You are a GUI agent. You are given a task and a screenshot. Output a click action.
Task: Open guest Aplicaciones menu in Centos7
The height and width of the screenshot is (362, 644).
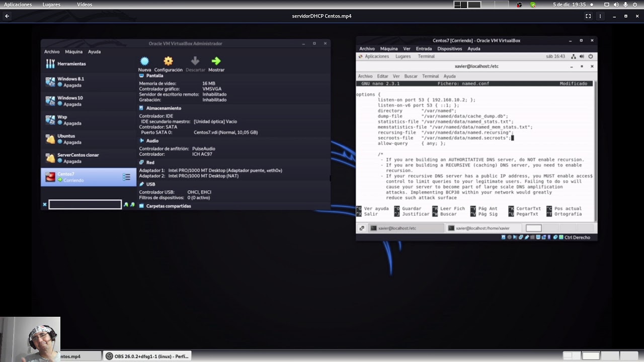[373, 56]
